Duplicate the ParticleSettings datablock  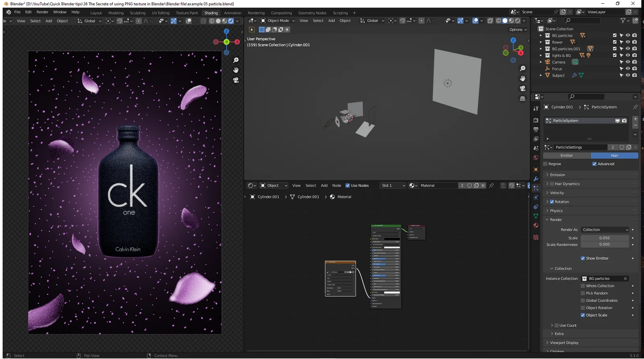[629, 147]
